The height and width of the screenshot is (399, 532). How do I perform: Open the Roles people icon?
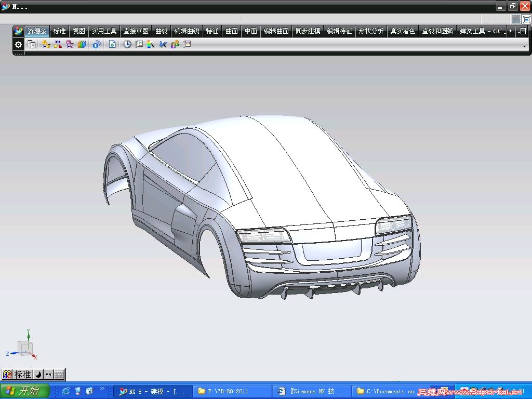click(175, 44)
